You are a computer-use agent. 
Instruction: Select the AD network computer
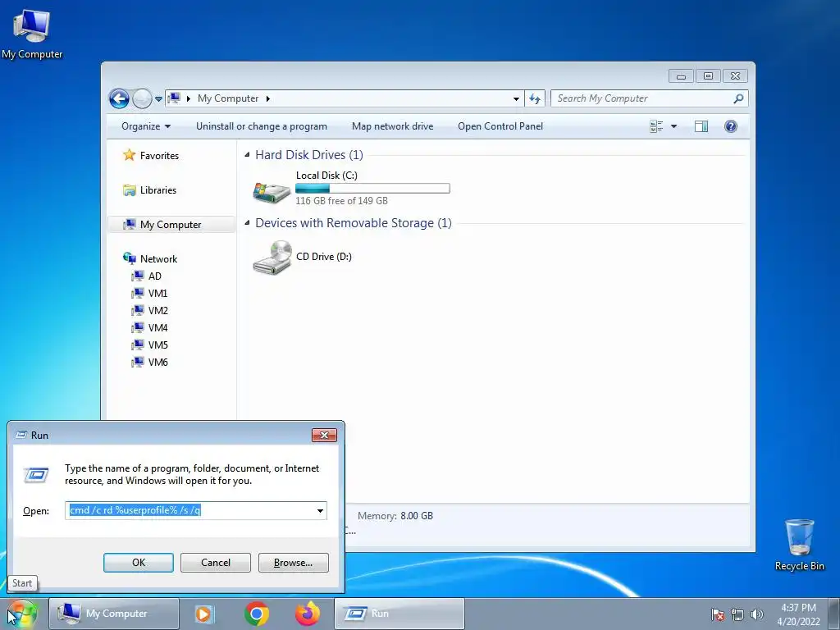pyautogui.click(x=155, y=276)
